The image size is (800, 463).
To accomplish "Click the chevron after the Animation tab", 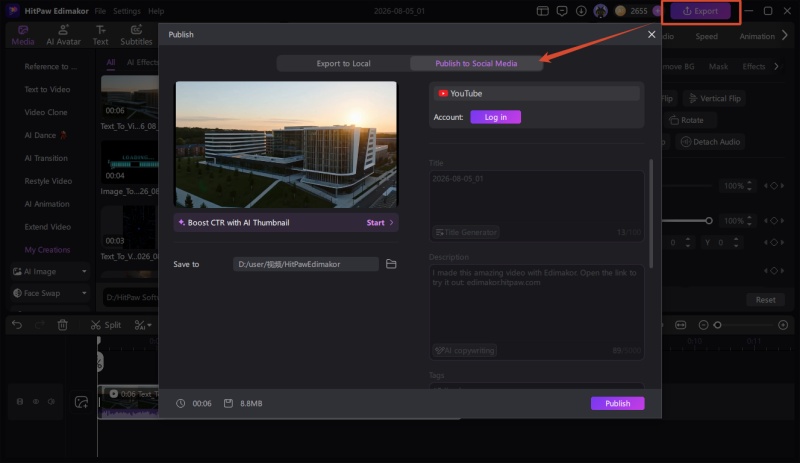I will 785,35.
